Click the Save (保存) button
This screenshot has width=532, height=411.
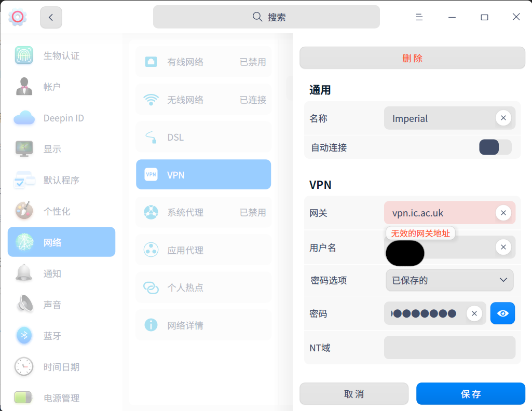click(x=471, y=394)
